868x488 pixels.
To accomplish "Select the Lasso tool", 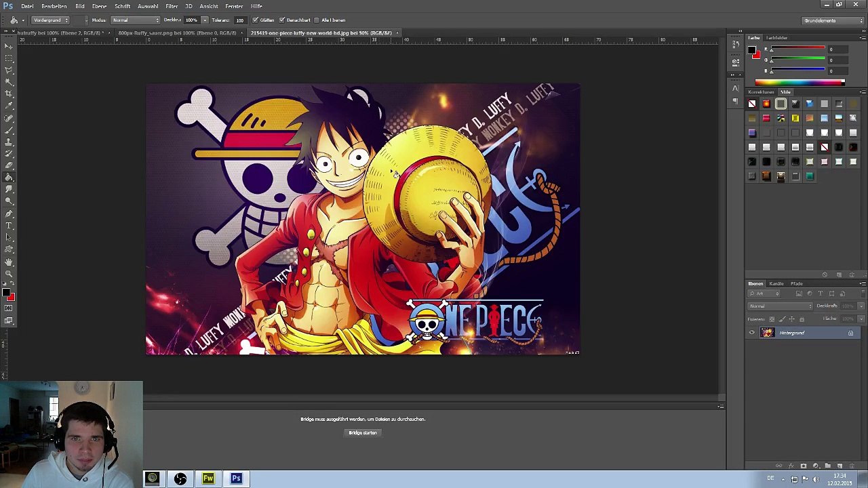I will click(x=8, y=70).
